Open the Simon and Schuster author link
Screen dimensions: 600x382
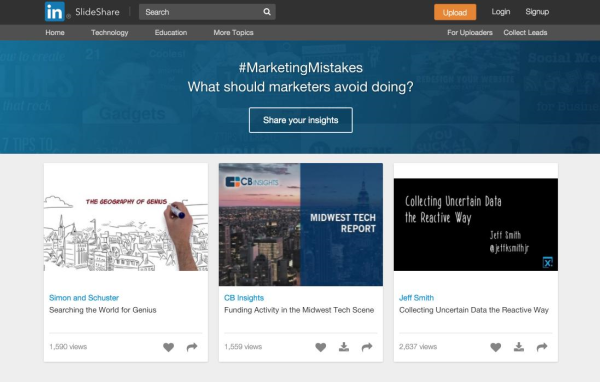[84, 298]
